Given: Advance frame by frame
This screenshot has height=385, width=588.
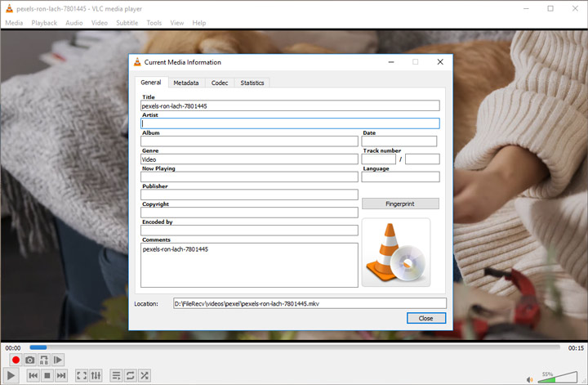Looking at the screenshot, I should point(58,360).
